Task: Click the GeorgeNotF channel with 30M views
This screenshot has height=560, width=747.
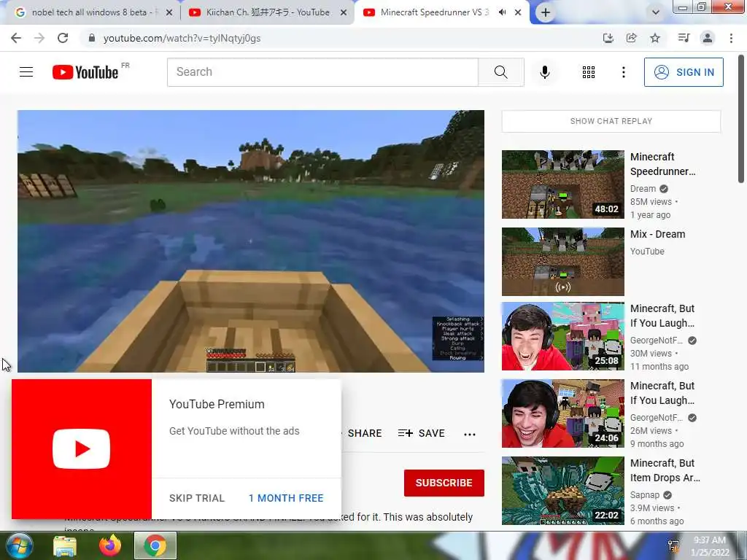Action: pos(656,341)
